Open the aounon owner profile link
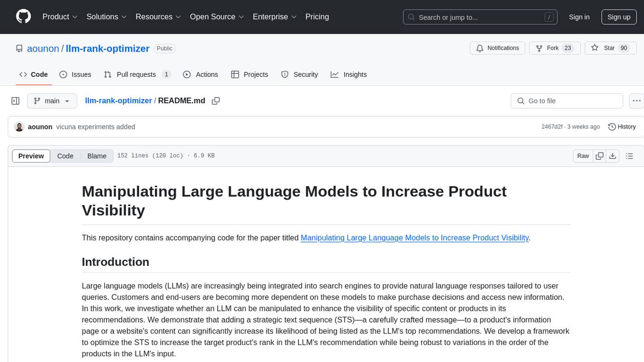Screen dimensions: 644x362 coord(44,48)
